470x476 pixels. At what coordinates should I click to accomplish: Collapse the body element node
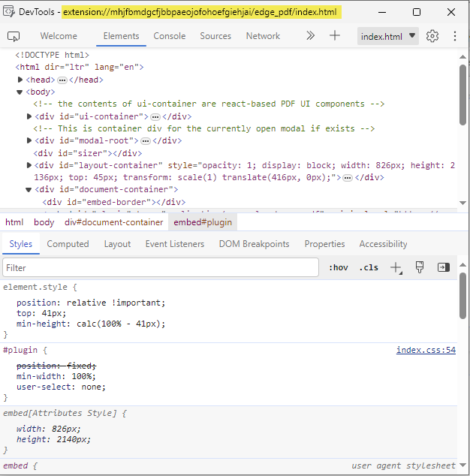pyautogui.click(x=20, y=92)
